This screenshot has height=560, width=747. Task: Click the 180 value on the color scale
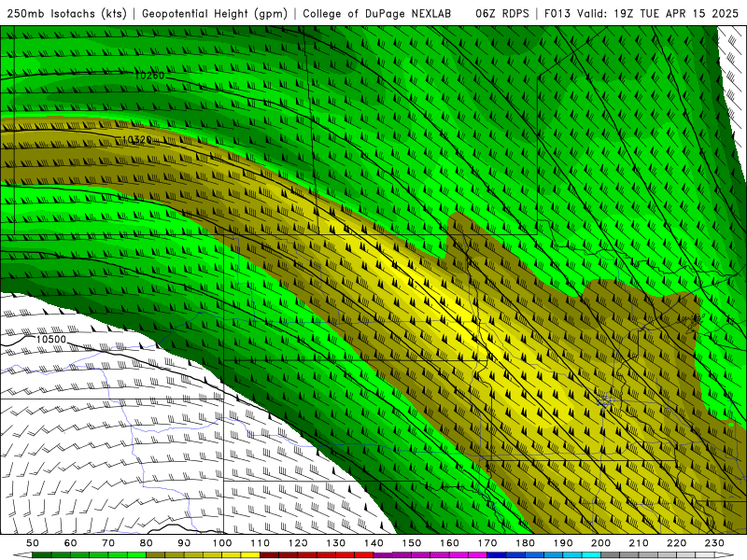point(526,543)
